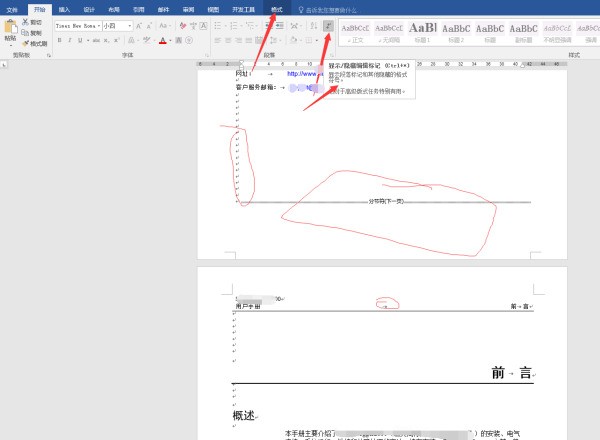Click the decrease indent icon
The image size is (600, 440).
pos(269,26)
